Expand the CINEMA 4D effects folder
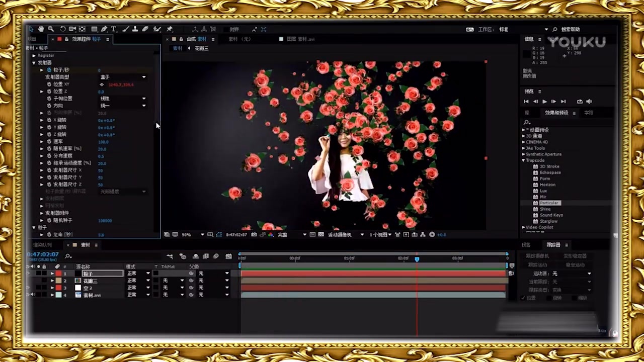644x362 pixels. coord(524,142)
